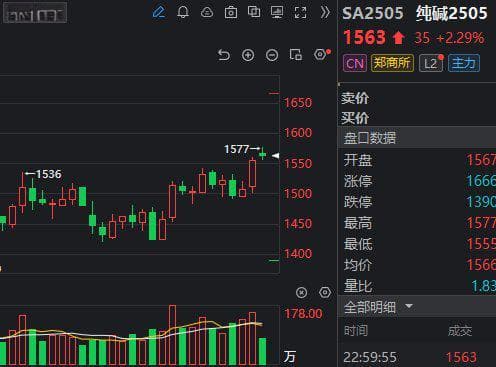
Task: Click the region select window icon
Action: coord(296,54)
